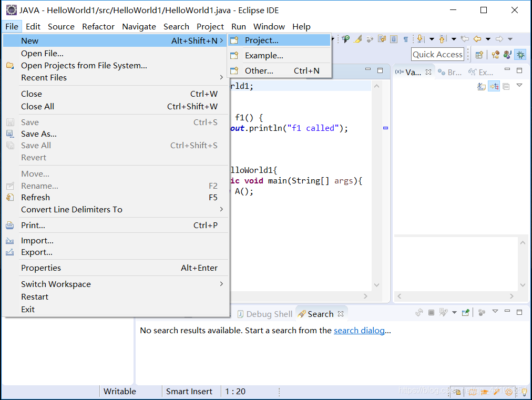Click Restart in the File menu
This screenshot has width=532, height=400.
(x=116, y=297)
